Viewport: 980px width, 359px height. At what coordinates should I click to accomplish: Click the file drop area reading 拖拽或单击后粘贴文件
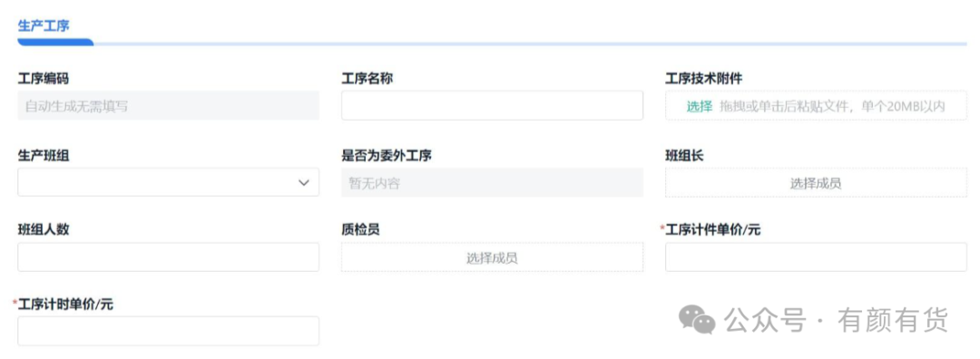click(817, 105)
